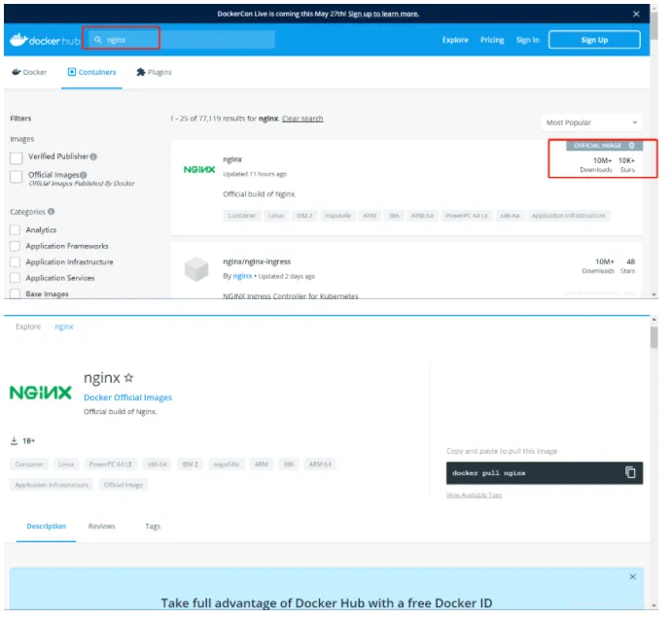Enable the Official Images filter checkbox
The width and height of the screenshot is (672, 619).
click(17, 176)
